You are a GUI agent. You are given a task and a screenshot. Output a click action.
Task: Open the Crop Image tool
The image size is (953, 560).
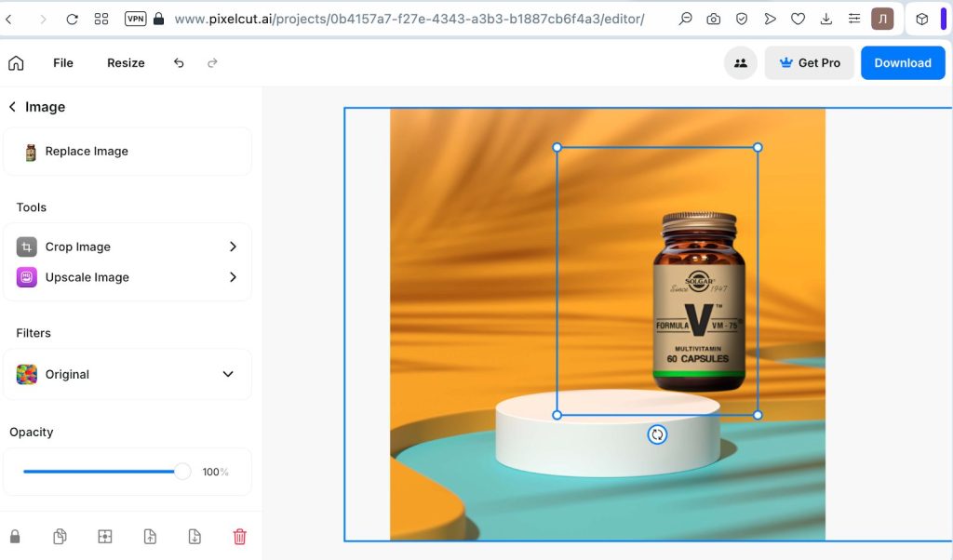(128, 247)
